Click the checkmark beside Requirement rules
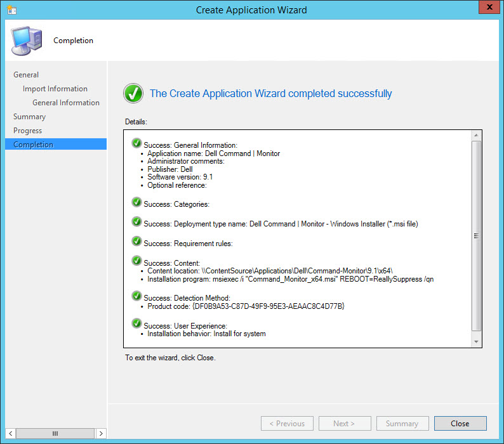504x444 pixels. point(136,242)
